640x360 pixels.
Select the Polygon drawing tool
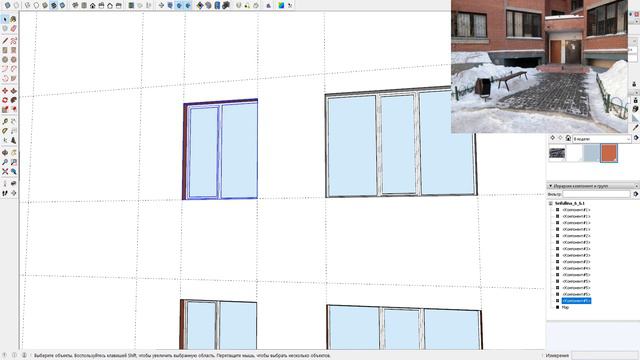13,60
